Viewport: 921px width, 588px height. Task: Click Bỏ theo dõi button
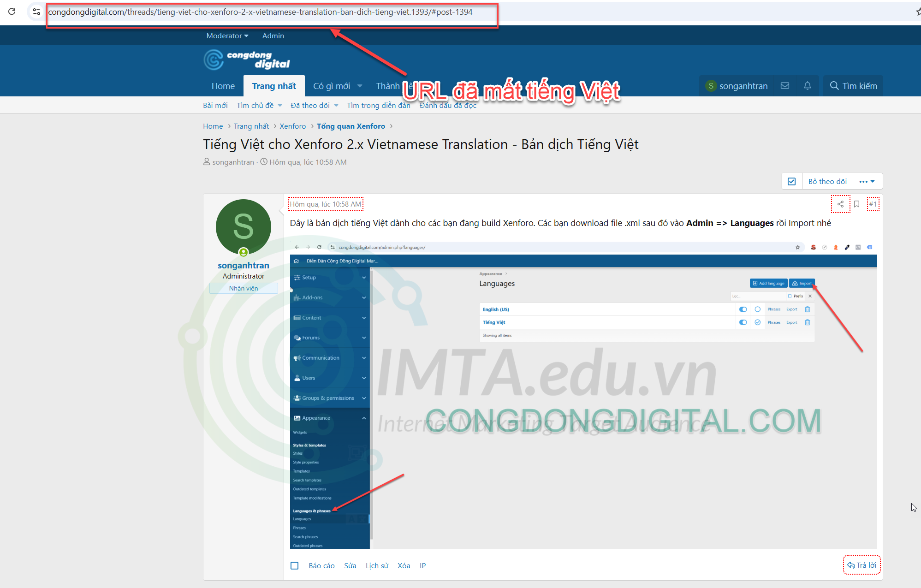tap(827, 181)
